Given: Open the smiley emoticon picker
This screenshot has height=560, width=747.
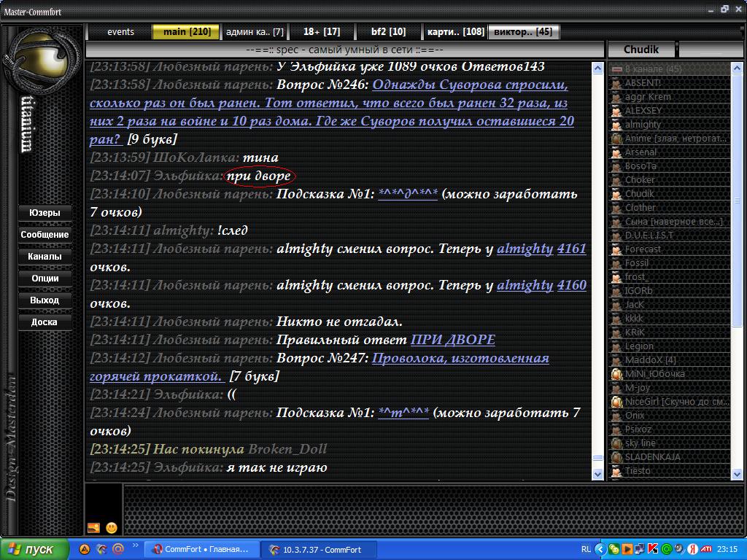Looking at the screenshot, I should coord(112,527).
